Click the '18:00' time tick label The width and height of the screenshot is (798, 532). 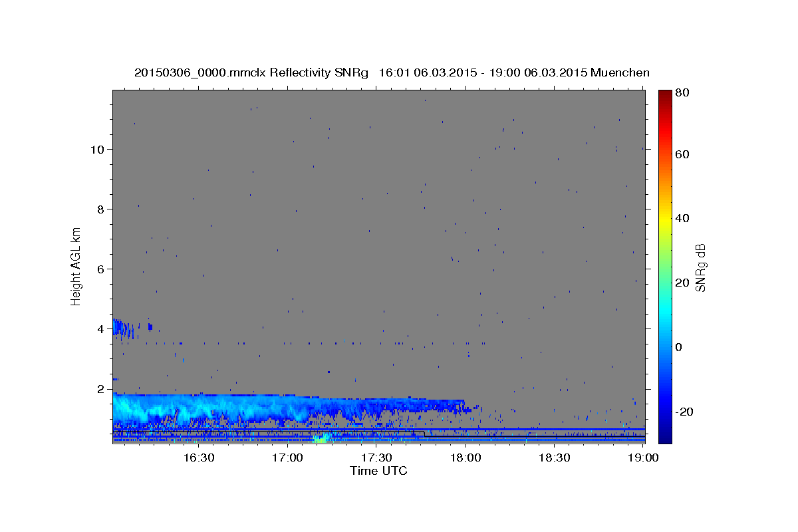pos(465,458)
